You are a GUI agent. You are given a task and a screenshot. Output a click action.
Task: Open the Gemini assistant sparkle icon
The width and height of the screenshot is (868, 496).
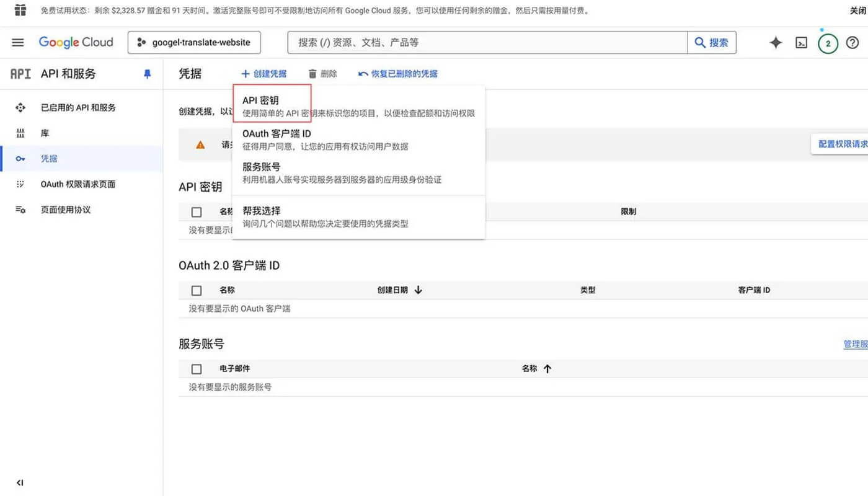coord(776,42)
